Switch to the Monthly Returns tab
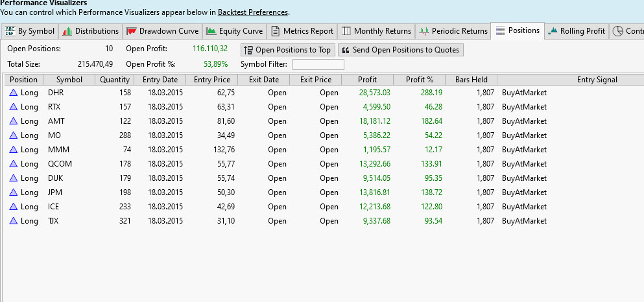 point(382,31)
